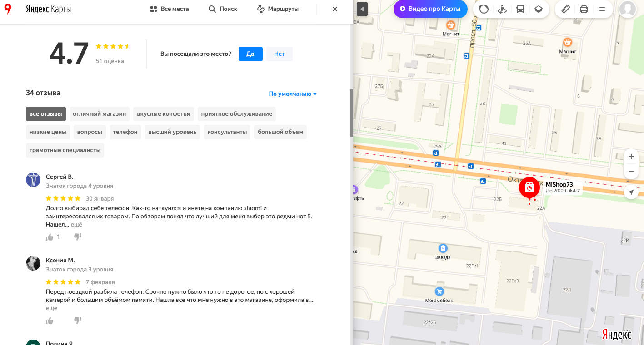Filter reviews by 'вопросы' tag

(x=90, y=132)
